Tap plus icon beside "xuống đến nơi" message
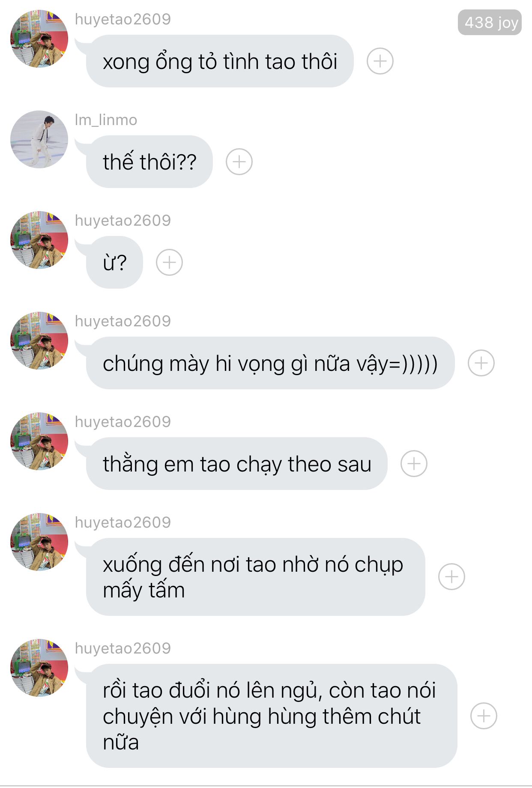 tap(451, 577)
